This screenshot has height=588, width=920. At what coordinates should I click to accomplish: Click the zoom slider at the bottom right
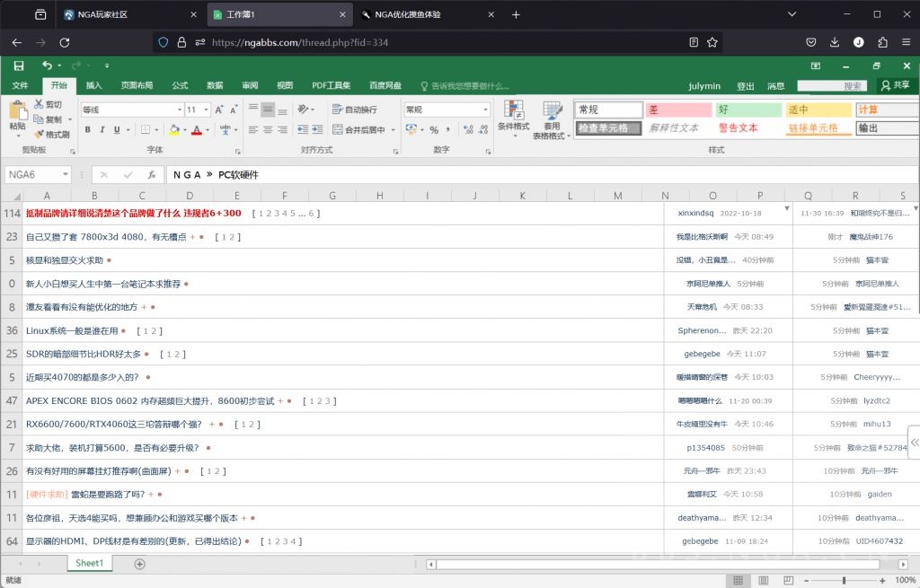tap(843, 580)
